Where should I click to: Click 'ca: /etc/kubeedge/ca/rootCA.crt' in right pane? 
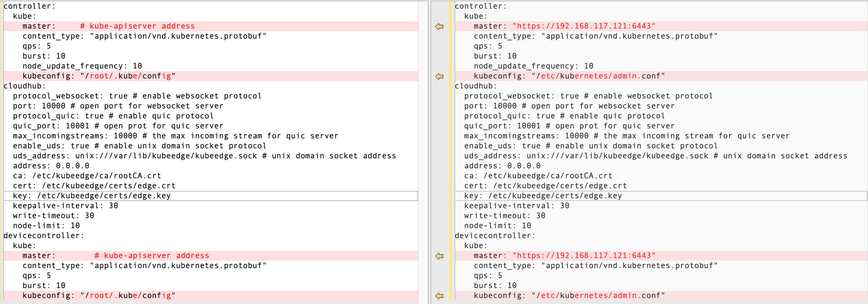tap(538, 176)
